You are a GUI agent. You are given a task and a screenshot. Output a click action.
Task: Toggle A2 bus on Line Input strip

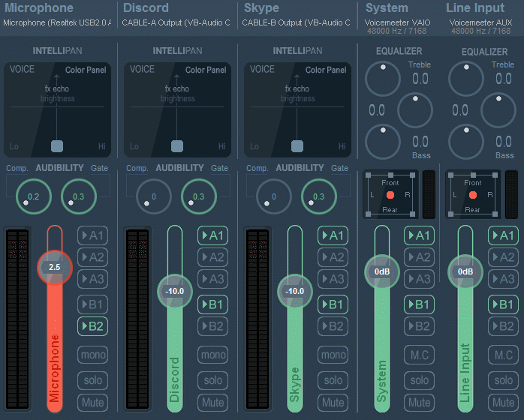[503, 257]
